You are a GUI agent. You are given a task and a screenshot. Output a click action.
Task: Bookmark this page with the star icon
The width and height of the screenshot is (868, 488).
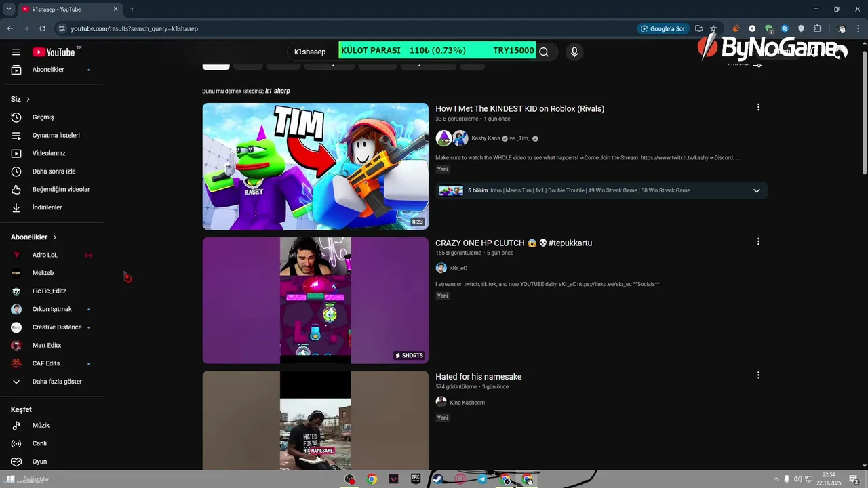[x=713, y=28]
